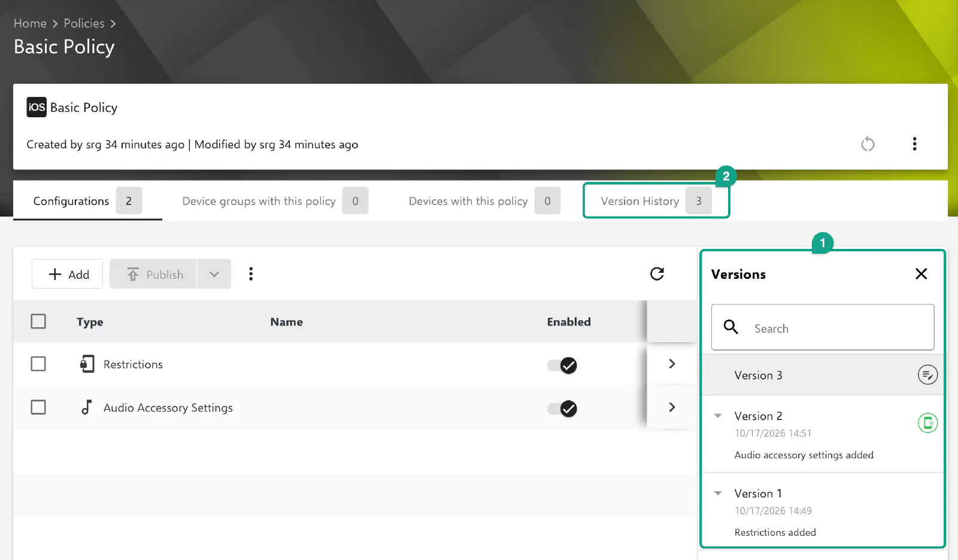The height and width of the screenshot is (560, 958).
Task: Go to Home breadcrumb
Action: (30, 23)
